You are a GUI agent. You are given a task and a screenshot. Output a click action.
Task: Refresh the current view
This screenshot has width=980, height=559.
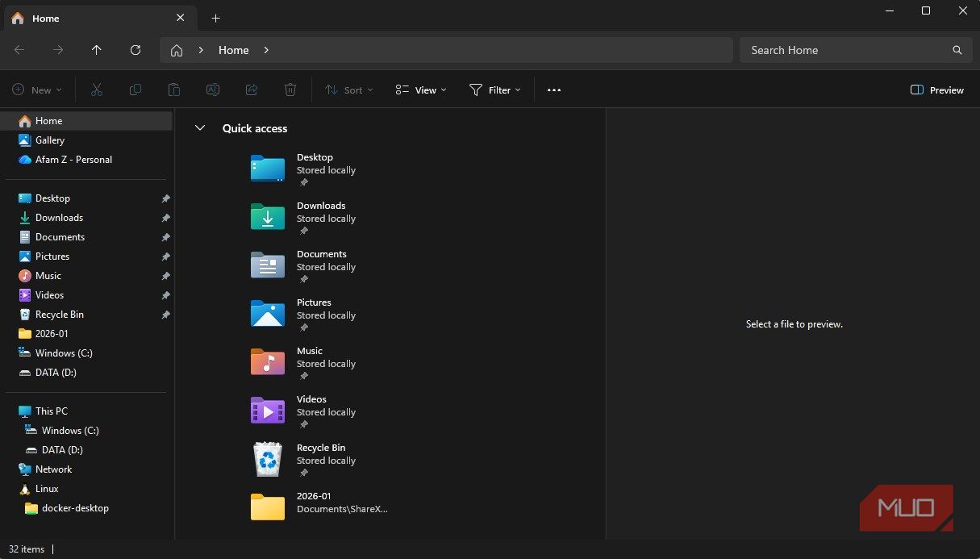point(136,50)
